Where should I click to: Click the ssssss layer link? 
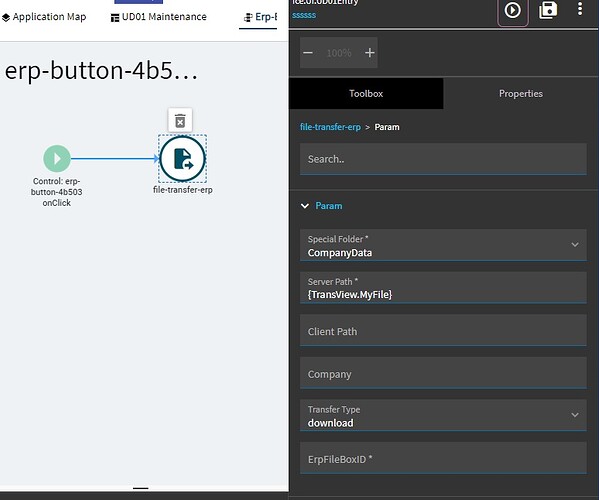click(x=304, y=15)
